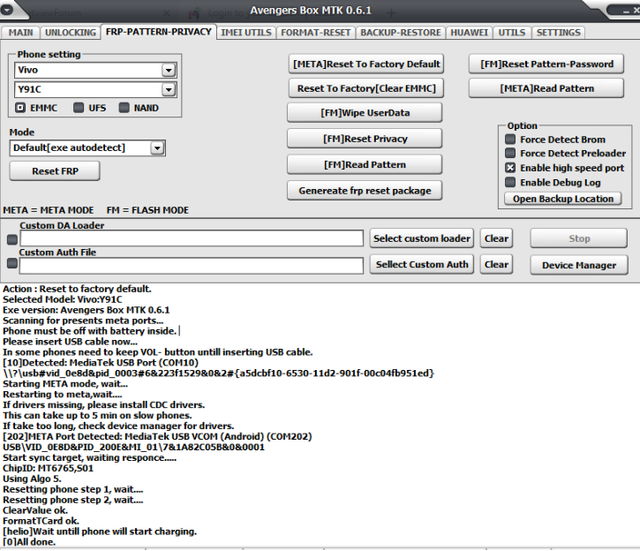Viewport: 640px width, 551px height.
Task: Open the IMEI UTILS tab
Action: pos(246,33)
